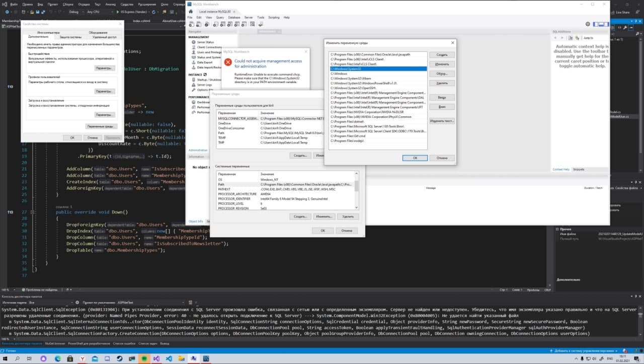Screen dimensions: 644x364
Task: Click the red error icon in dialog
Action: [228, 62]
